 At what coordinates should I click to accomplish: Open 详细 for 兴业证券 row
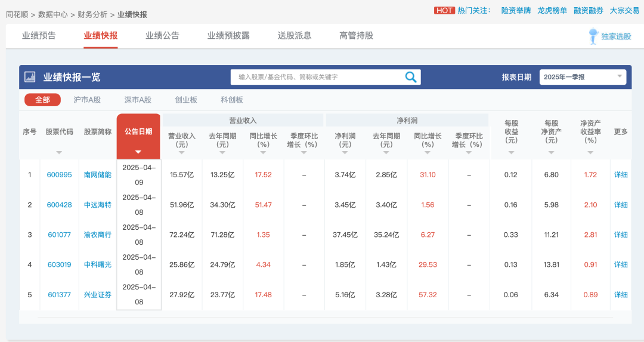tap(621, 295)
